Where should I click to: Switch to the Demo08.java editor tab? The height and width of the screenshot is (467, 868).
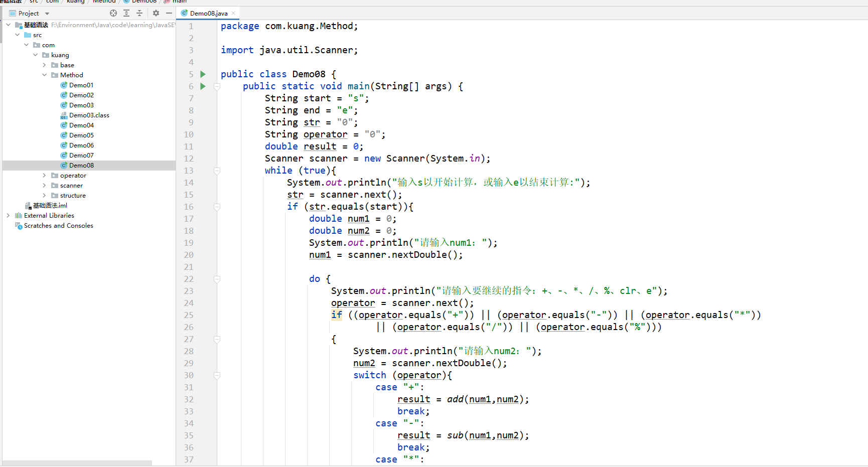tap(209, 14)
